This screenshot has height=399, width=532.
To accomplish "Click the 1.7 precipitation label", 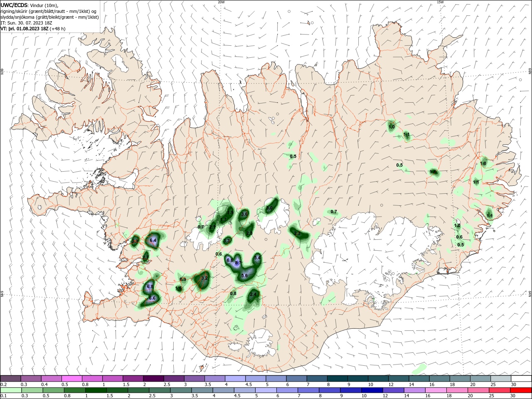I will [223, 220].
